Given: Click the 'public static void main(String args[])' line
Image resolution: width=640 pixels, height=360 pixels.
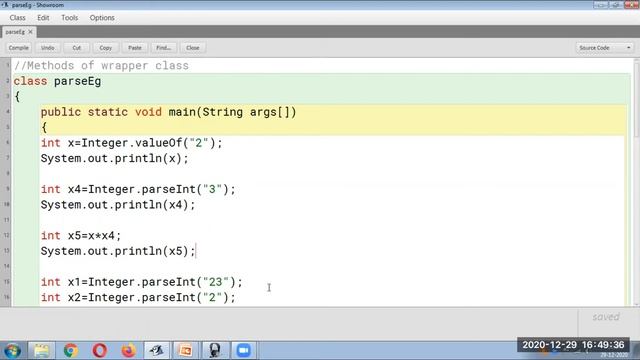Looking at the screenshot, I should click(x=169, y=112).
